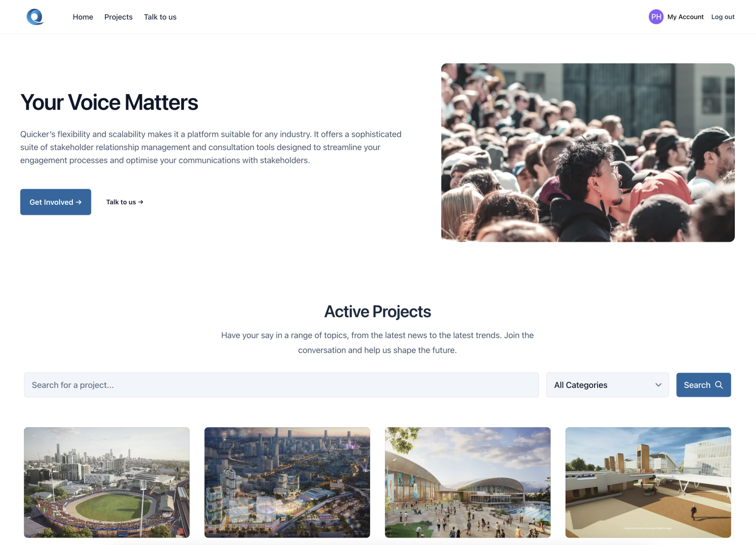Click the arrow beside hero Talk to us
Viewport: 756px width, 545px height.
pos(141,202)
